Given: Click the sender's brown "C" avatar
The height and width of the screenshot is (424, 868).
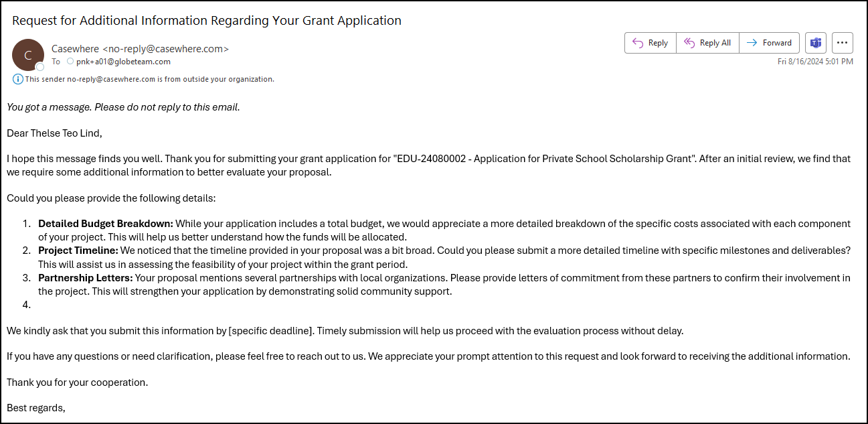Looking at the screenshot, I should click(x=28, y=55).
